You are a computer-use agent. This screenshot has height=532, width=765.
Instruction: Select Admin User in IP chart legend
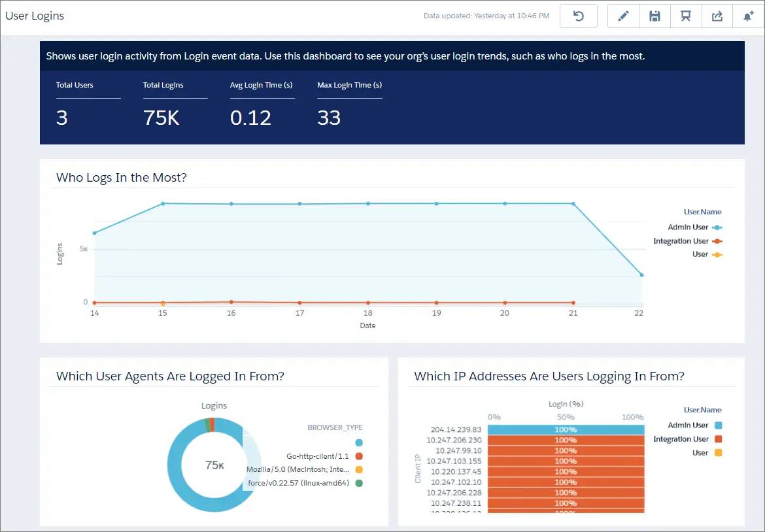click(x=695, y=425)
